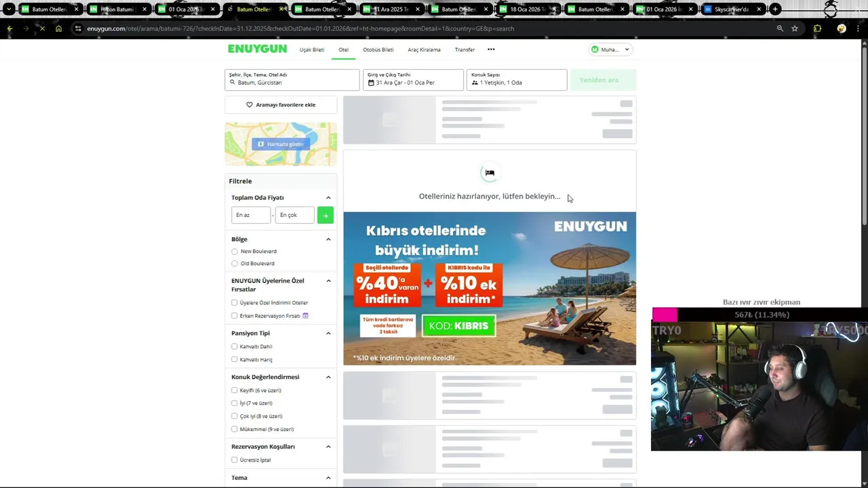The height and width of the screenshot is (488, 868).
Task: Click the En çok price input
Action: [295, 215]
